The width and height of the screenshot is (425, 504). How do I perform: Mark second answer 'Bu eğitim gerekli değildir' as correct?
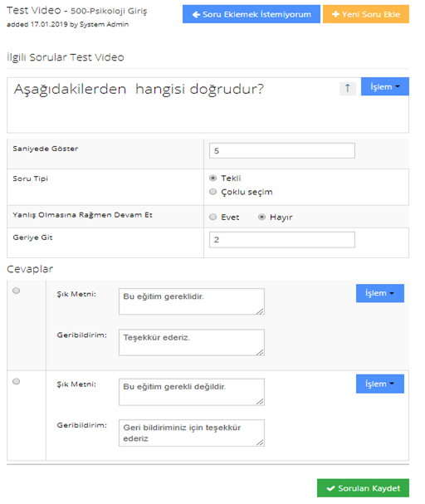click(x=16, y=381)
